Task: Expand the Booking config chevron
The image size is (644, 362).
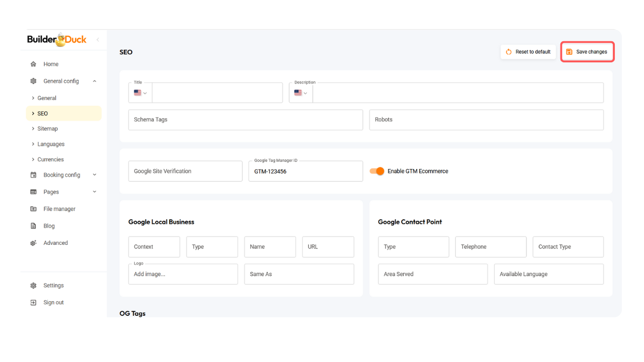Action: pyautogui.click(x=95, y=175)
